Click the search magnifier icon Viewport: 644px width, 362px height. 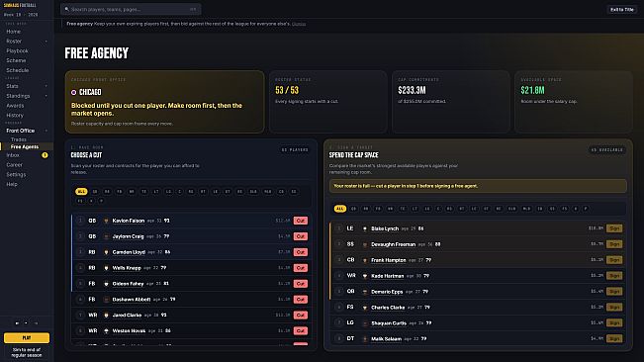(66, 9)
